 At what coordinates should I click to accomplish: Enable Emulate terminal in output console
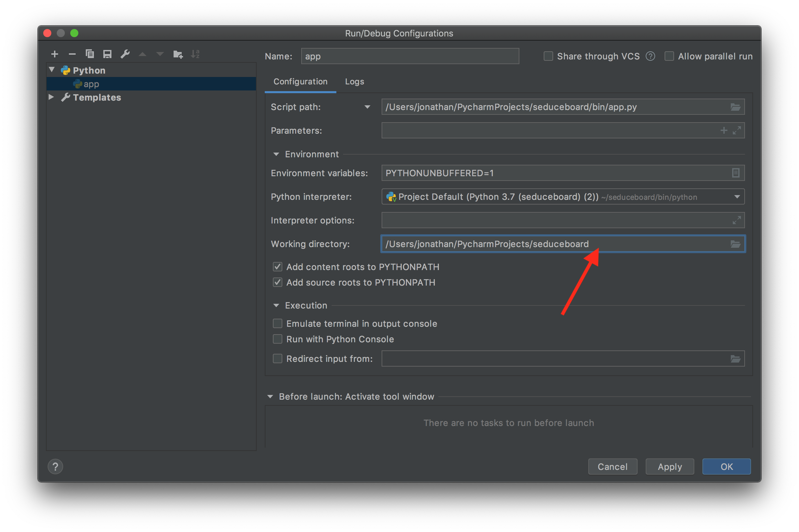coord(277,323)
